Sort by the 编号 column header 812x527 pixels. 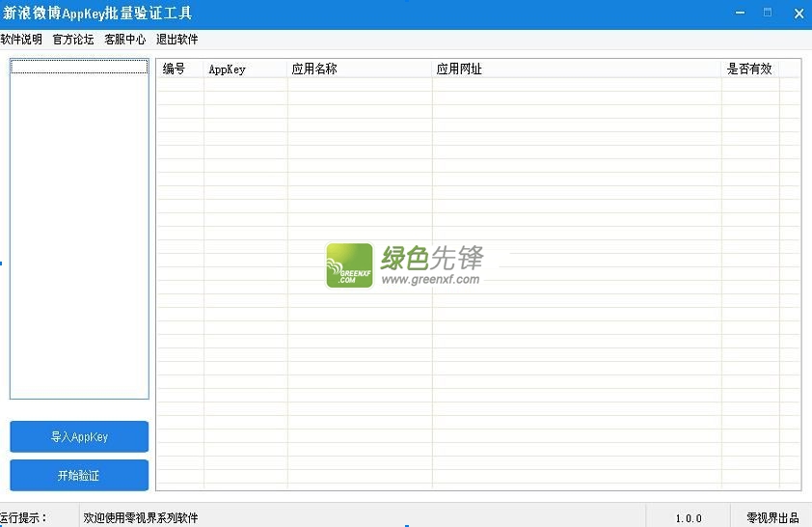pyautogui.click(x=180, y=69)
